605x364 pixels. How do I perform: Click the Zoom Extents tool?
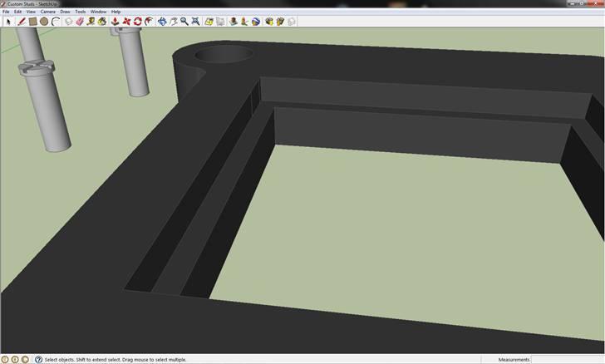tap(195, 22)
